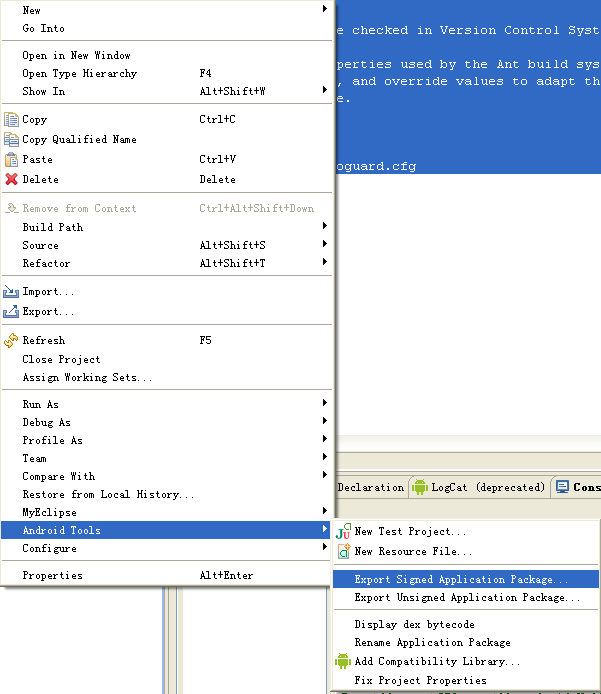The height and width of the screenshot is (694, 601).
Task: Choose Export Unsigned Application Package
Action: tap(467, 598)
